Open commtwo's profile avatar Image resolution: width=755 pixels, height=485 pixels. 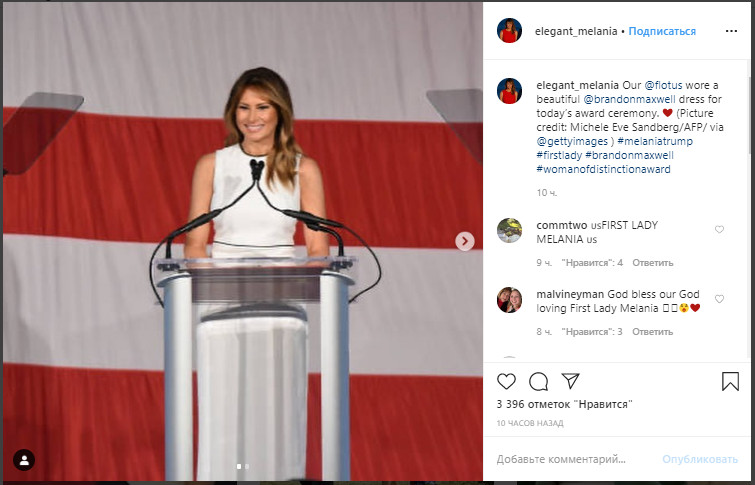pos(509,230)
